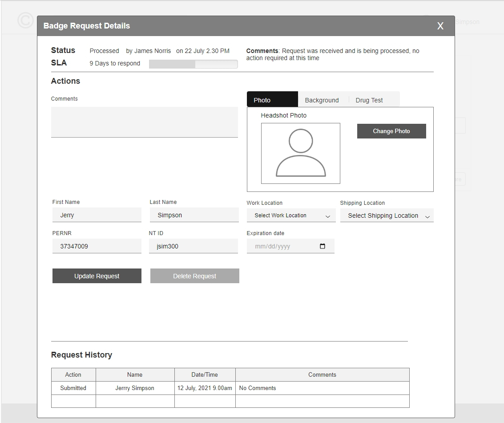Select the PERNR input field
Image resolution: width=504 pixels, height=423 pixels.
click(97, 246)
